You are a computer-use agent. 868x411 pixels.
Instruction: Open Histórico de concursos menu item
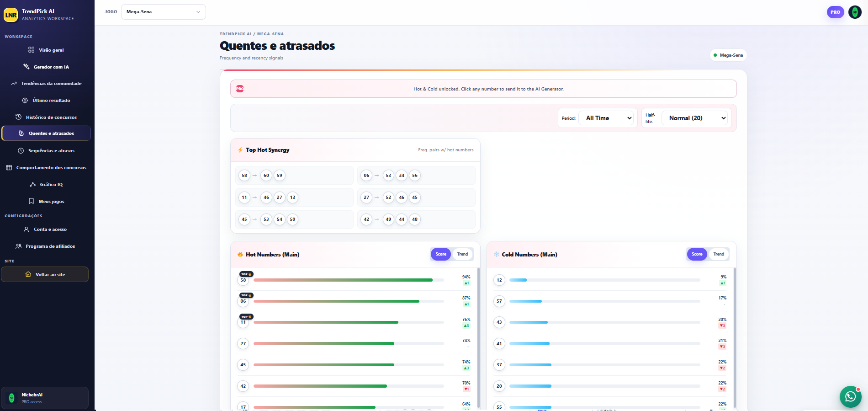point(46,117)
